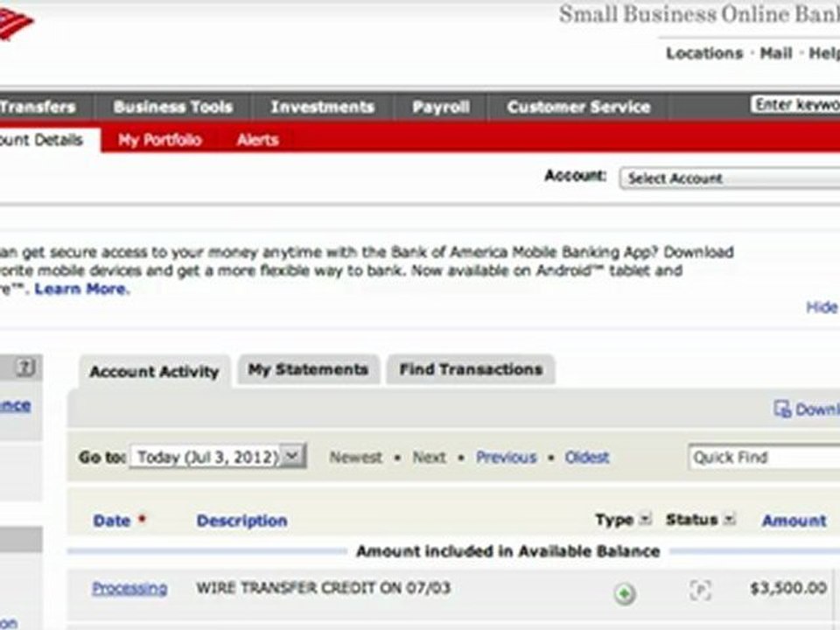Click the Enter keyword search field
Screen dimensions: 840x630
tap(795, 104)
